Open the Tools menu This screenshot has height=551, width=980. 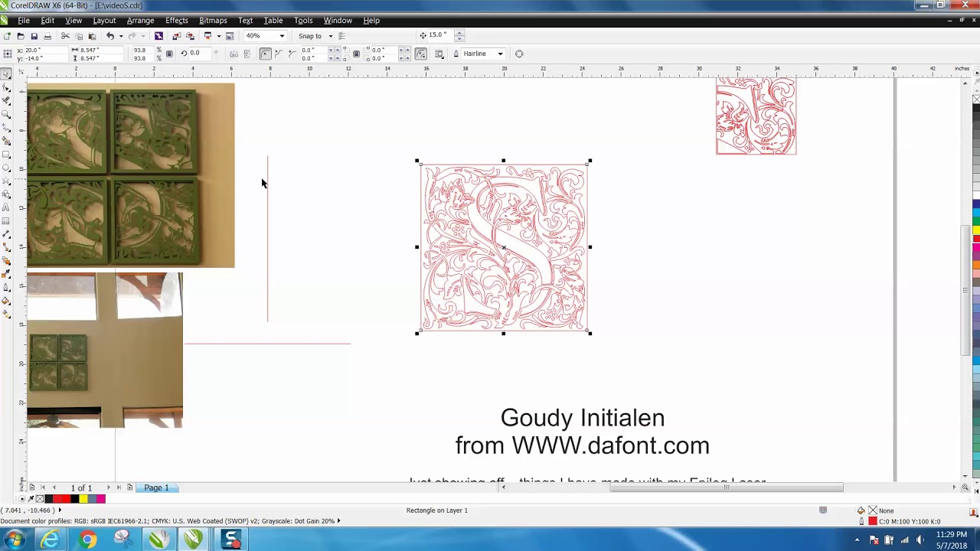click(303, 21)
